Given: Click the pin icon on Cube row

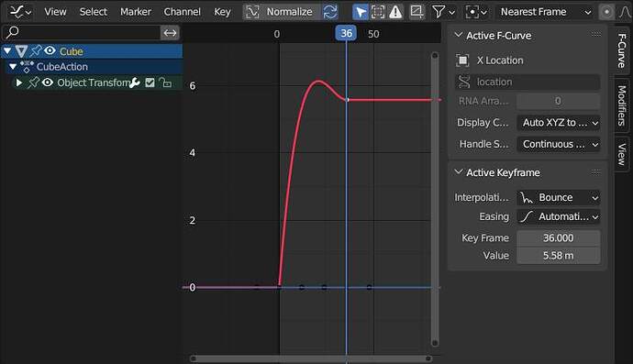Looking at the screenshot, I should point(36,50).
